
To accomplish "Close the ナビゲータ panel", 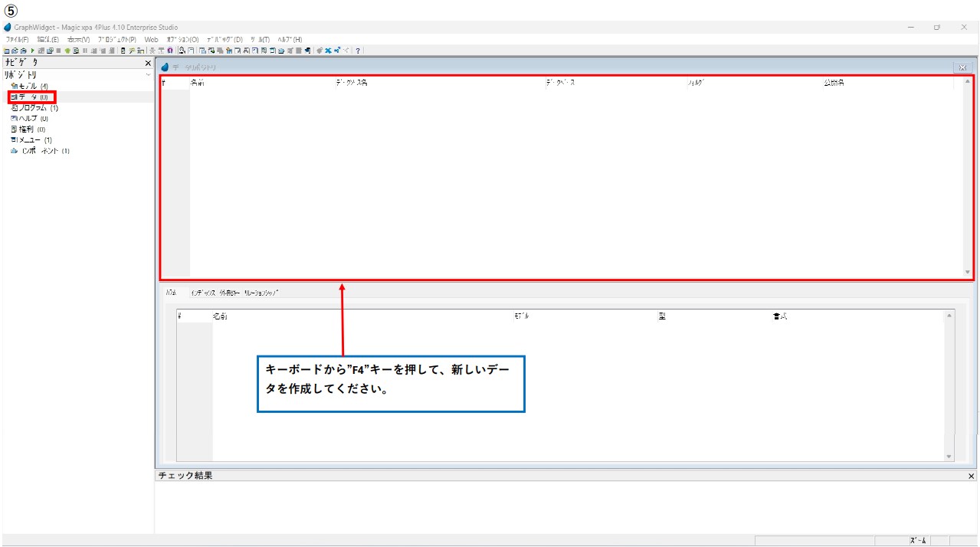I will (149, 63).
